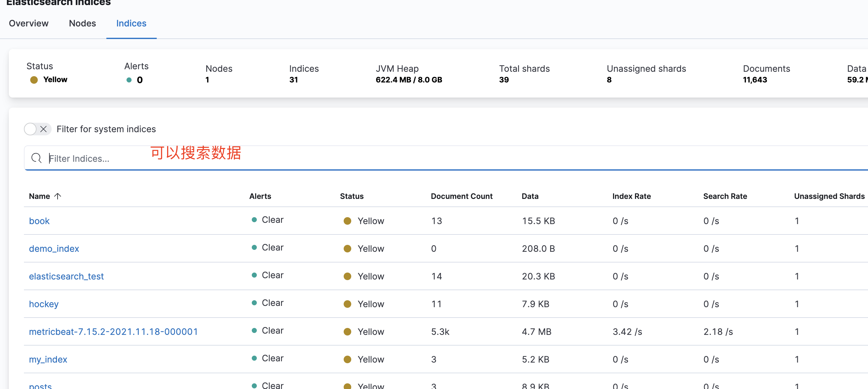
Task: Sort table by Data column header
Action: pos(530,196)
